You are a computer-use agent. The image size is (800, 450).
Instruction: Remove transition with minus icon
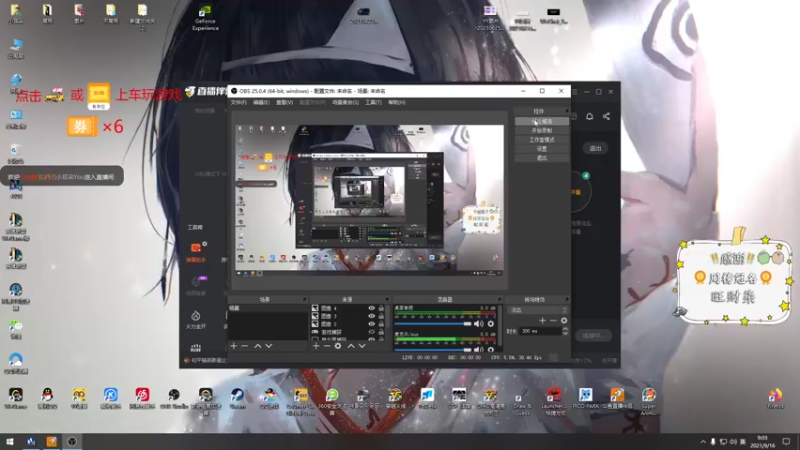click(553, 320)
